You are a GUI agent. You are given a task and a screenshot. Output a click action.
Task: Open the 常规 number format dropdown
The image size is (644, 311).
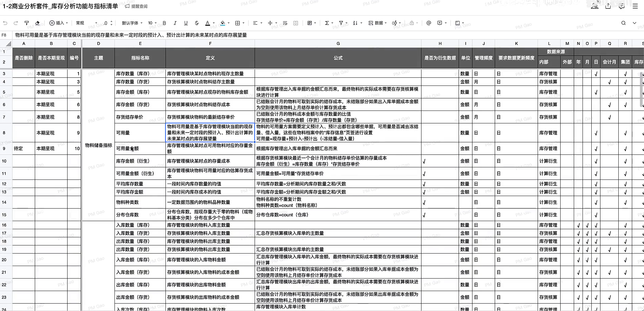point(86,23)
